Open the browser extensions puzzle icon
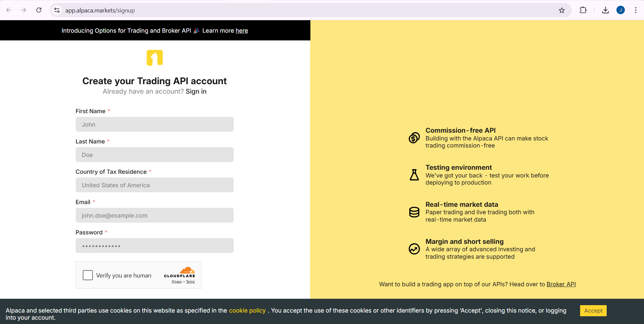The image size is (644, 324). pyautogui.click(x=583, y=10)
